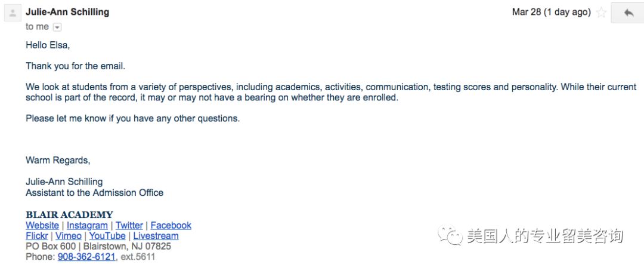Open the Instagram link in the signature
This screenshot has height=264, width=644.
click(x=87, y=225)
